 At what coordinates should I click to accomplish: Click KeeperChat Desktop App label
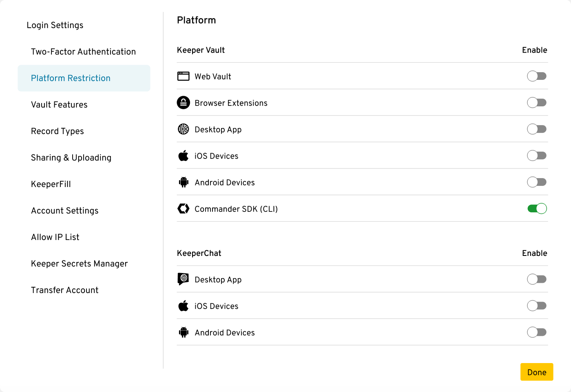point(218,280)
